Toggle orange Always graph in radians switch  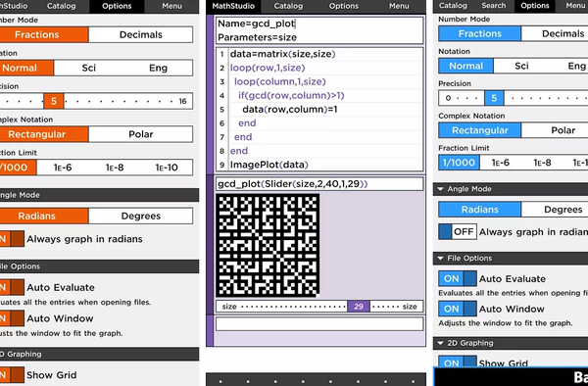[12, 239]
